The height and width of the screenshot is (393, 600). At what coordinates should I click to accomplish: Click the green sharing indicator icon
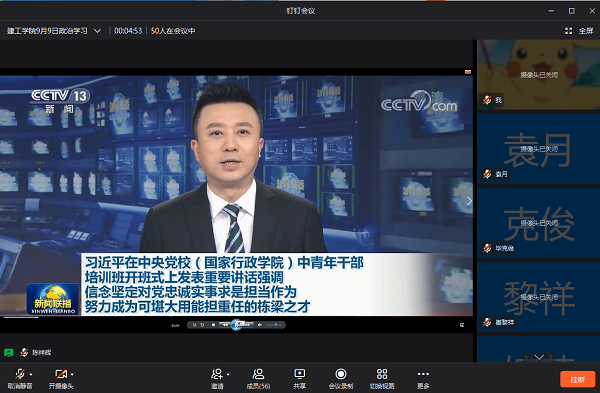pos(8,352)
